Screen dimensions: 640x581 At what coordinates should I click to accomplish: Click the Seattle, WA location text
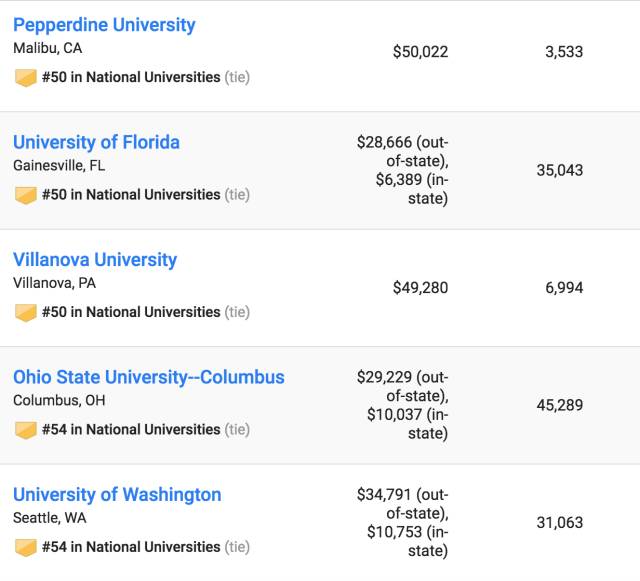(x=46, y=518)
